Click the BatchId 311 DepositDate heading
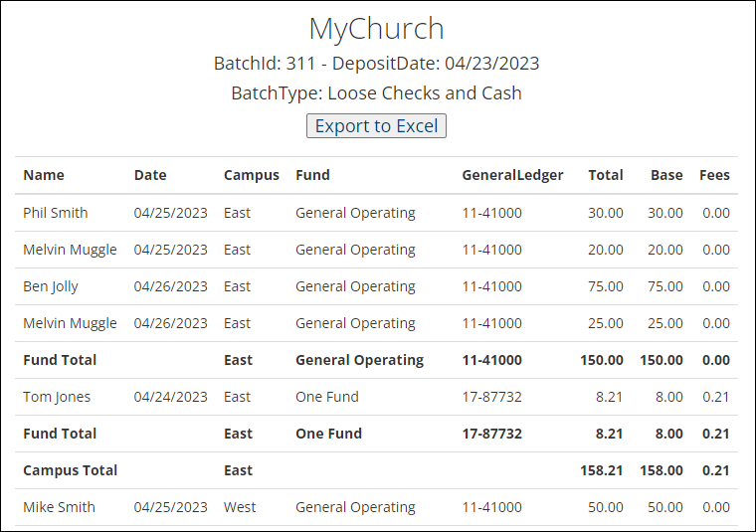 point(376,63)
